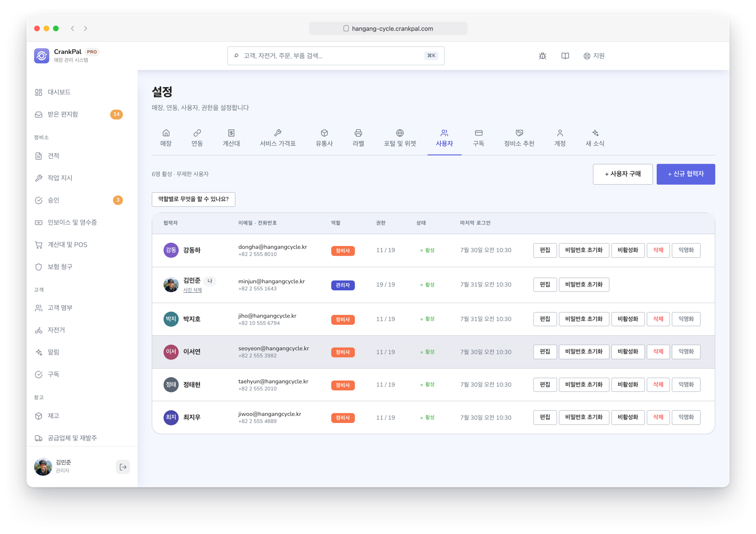Select the 사용자 tab
The height and width of the screenshot is (534, 756).
444,138
